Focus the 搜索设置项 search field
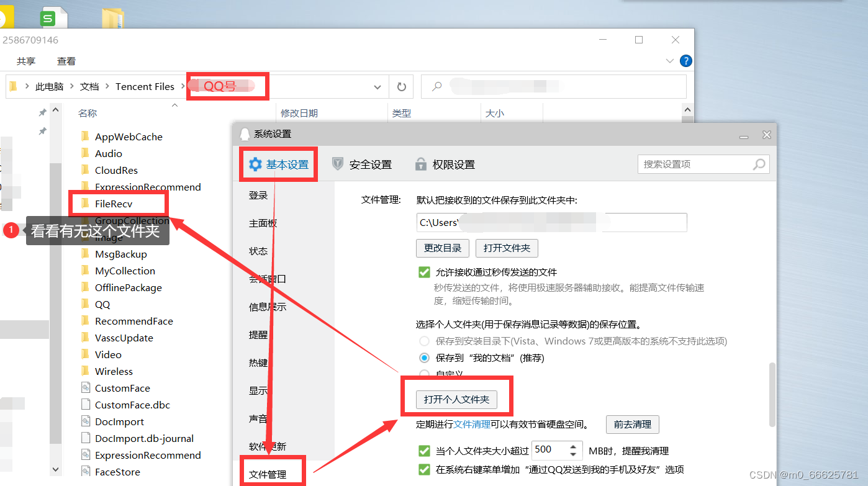868x486 pixels. (703, 164)
